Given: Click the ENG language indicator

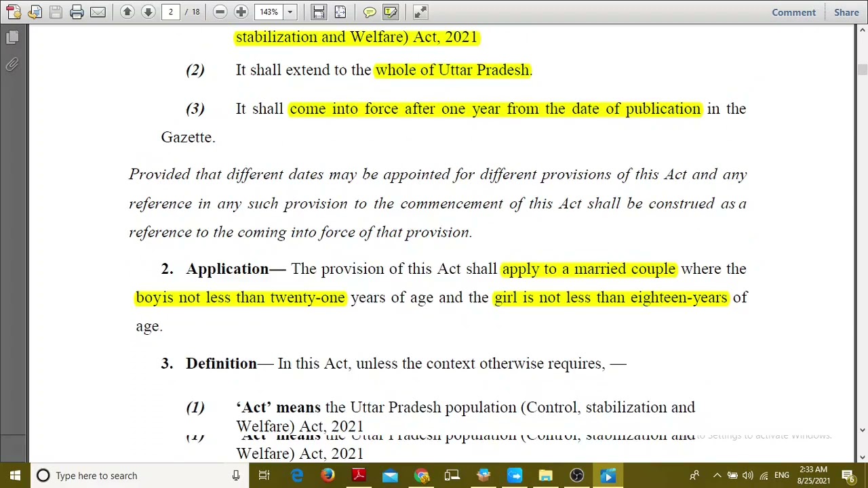Looking at the screenshot, I should tap(782, 475).
